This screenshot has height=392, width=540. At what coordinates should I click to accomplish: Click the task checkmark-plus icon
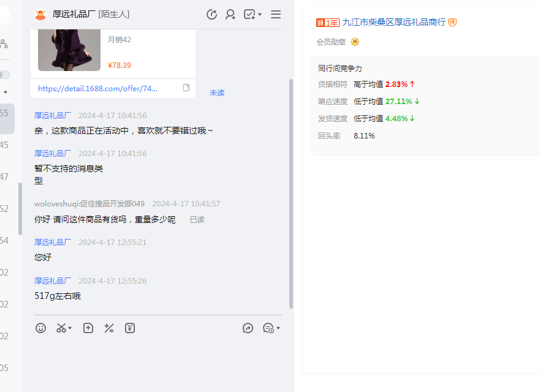click(249, 15)
